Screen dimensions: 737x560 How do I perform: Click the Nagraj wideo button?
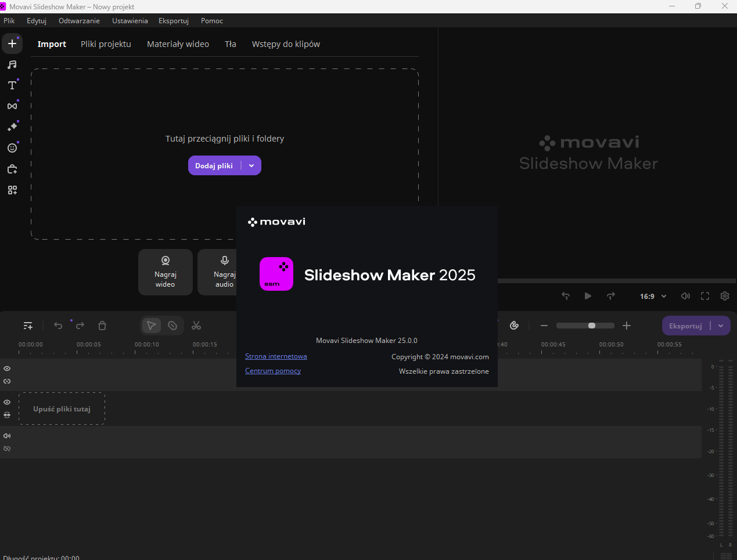(x=166, y=272)
